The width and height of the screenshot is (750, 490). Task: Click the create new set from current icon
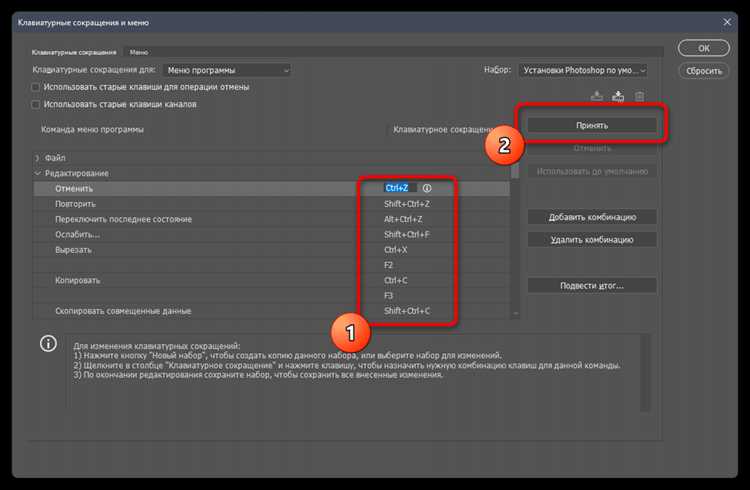(x=618, y=96)
